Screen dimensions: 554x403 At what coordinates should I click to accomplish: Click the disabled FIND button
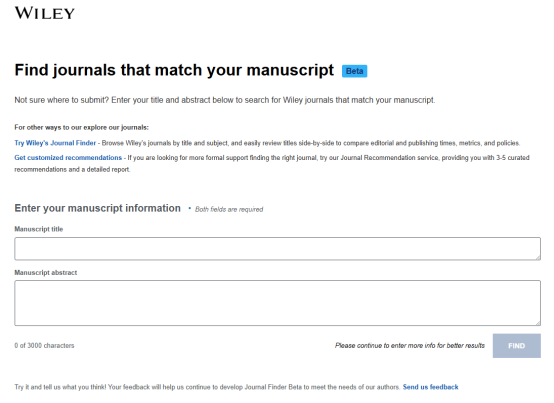click(517, 346)
